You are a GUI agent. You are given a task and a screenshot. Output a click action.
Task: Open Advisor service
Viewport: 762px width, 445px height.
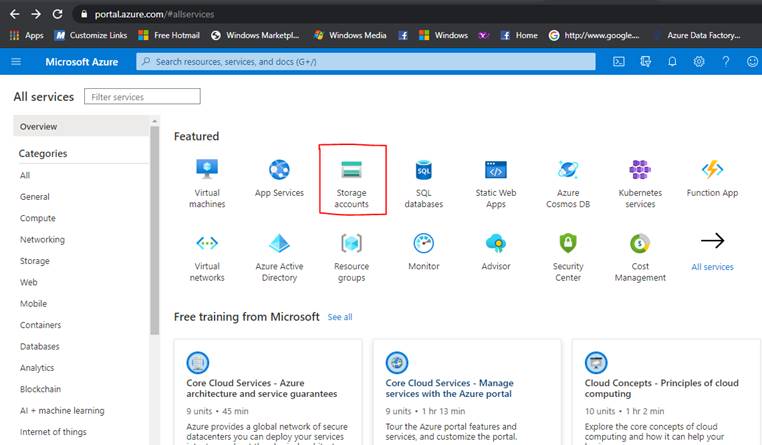496,252
